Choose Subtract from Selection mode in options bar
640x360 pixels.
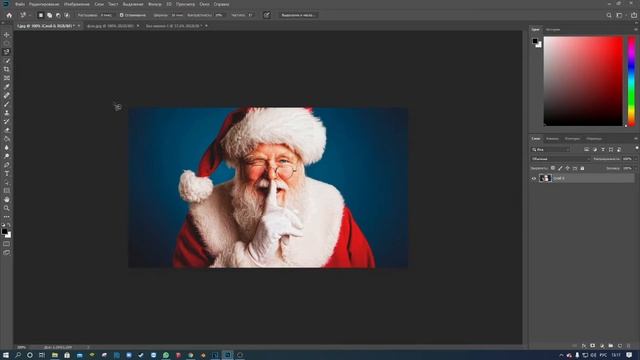click(58, 15)
